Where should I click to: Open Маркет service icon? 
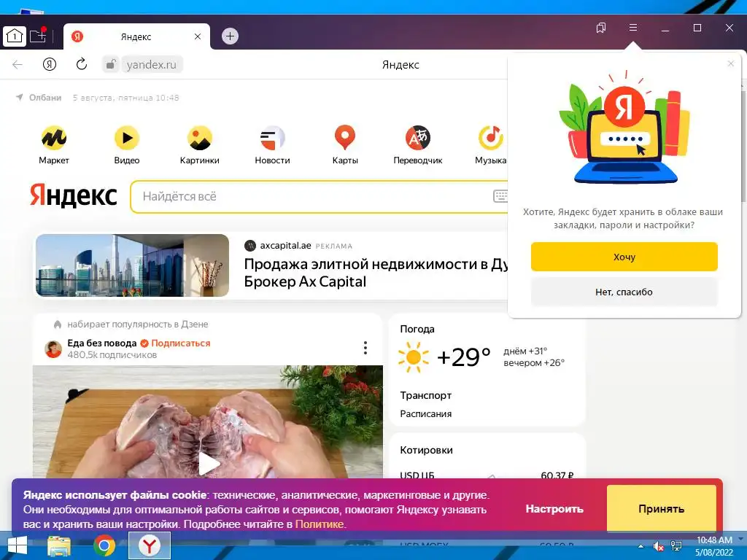[54, 145]
